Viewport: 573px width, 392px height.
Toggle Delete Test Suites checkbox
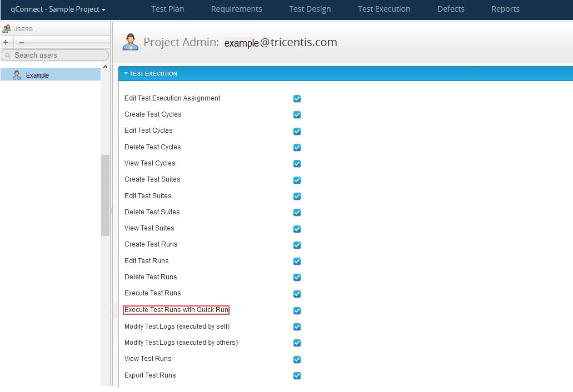tap(297, 213)
